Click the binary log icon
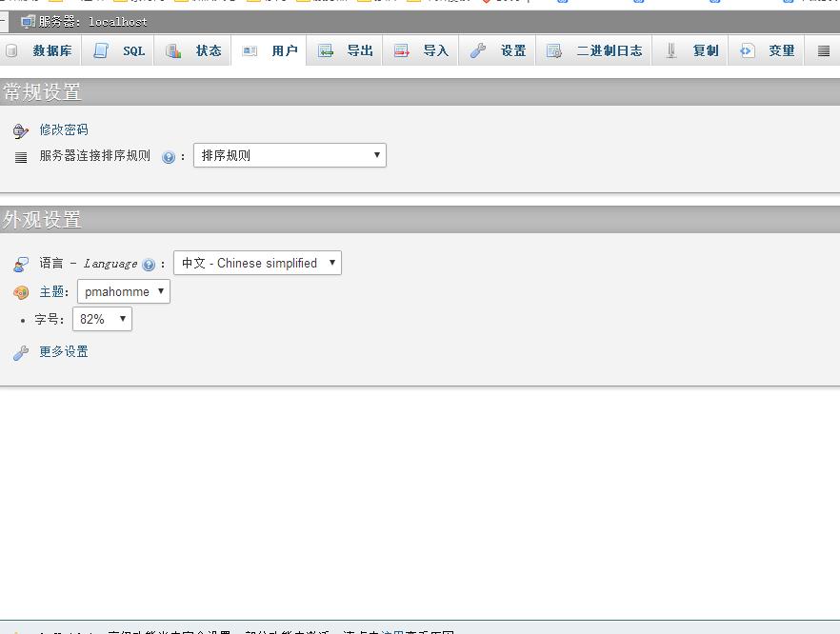 [554, 50]
